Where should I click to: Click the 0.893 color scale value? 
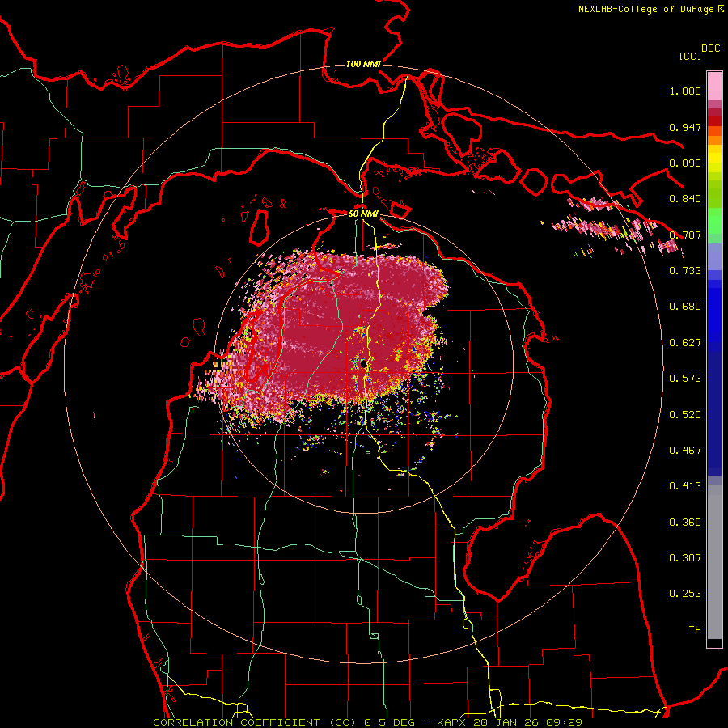tap(685, 163)
